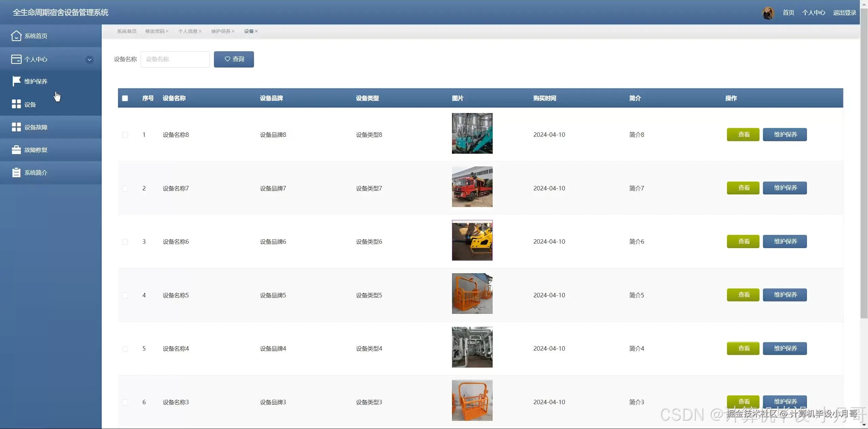
Task: Toggle the select-all checkbox in table header
Action: (125, 98)
